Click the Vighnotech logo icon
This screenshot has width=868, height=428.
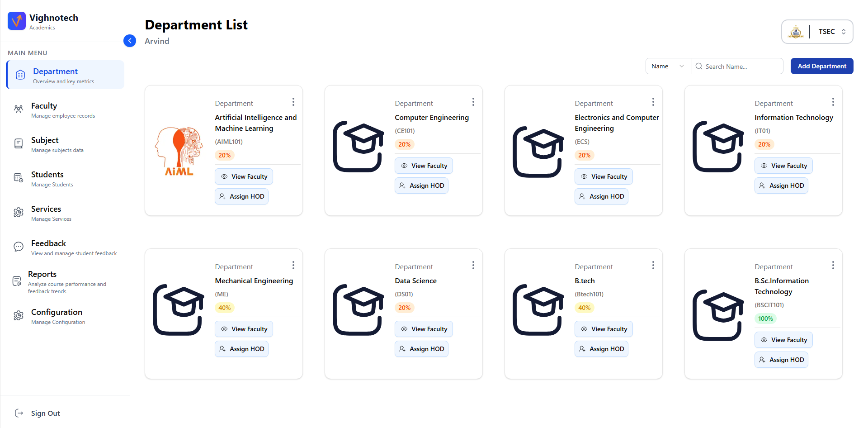tap(17, 21)
